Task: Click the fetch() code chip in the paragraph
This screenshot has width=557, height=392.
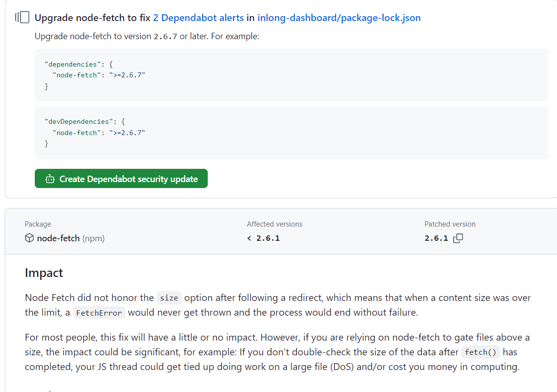Action: (481, 352)
